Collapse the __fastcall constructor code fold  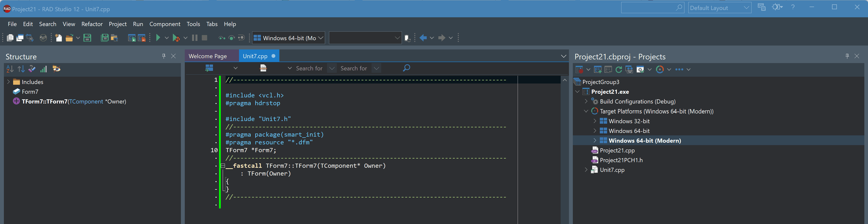pyautogui.click(x=223, y=166)
